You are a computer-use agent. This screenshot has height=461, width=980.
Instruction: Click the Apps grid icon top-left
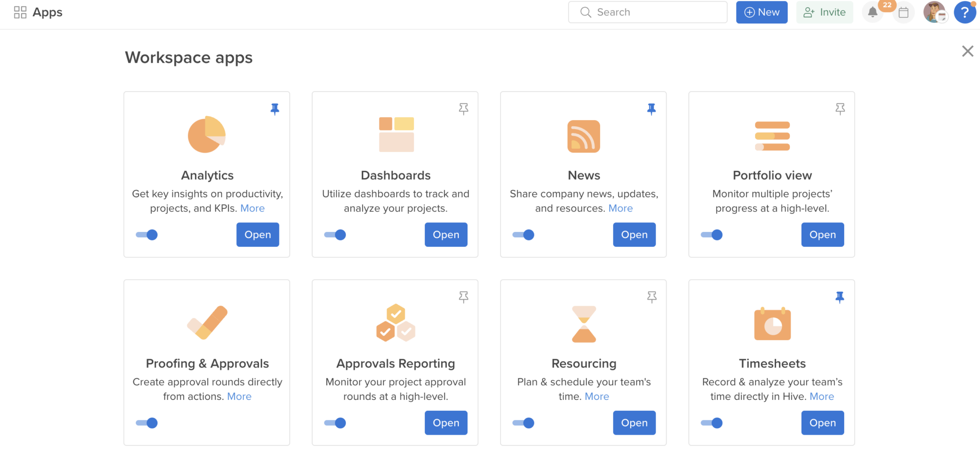coord(20,12)
